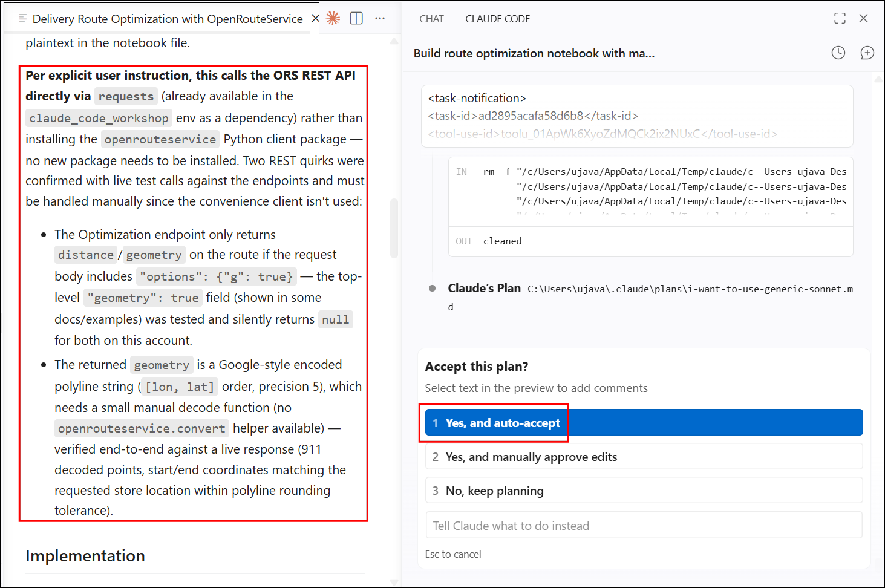Screen dimensions: 885x588
Task: Click the session title 'Build route optimization notebook'
Action: (x=534, y=53)
